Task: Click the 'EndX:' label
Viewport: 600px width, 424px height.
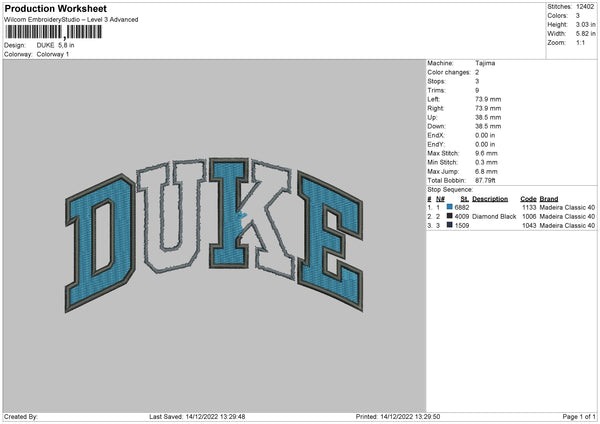Action: pos(436,135)
